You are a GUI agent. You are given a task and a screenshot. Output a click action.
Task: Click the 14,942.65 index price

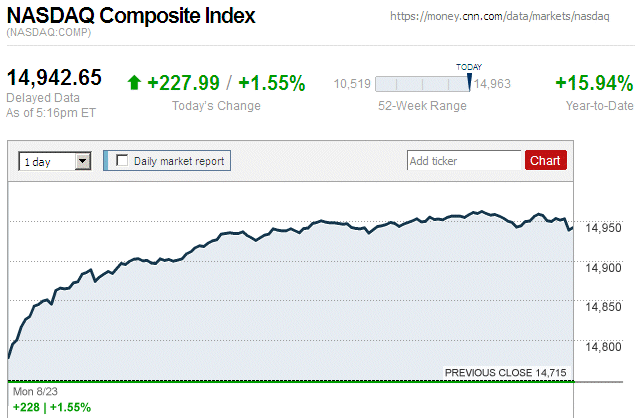55,78
